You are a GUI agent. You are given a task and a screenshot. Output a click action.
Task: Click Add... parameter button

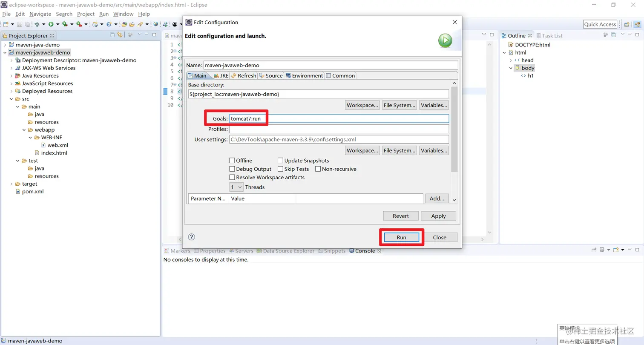[437, 198]
